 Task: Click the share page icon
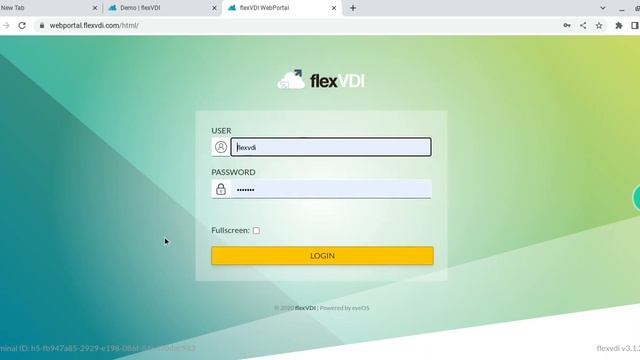click(x=583, y=25)
